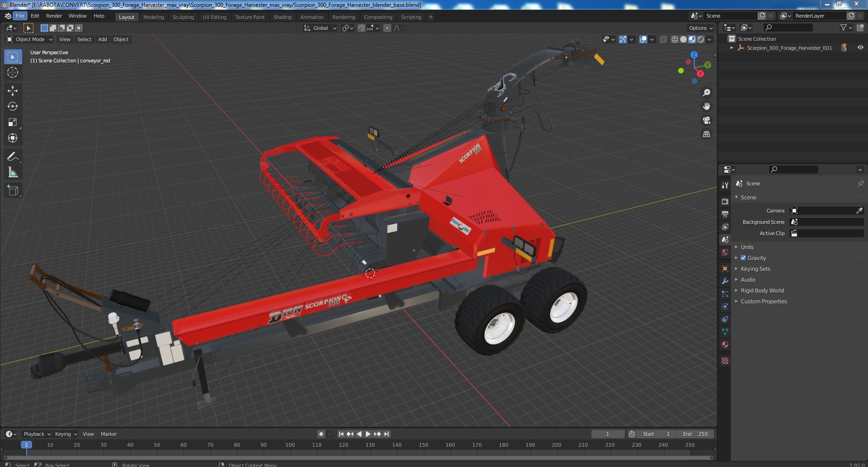This screenshot has height=467, width=868.
Task: Toggle snapping magnet
Action: coord(361,28)
